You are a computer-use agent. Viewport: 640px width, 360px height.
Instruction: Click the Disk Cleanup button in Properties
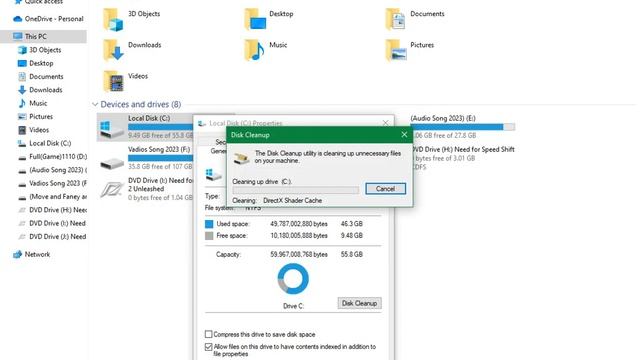(359, 303)
